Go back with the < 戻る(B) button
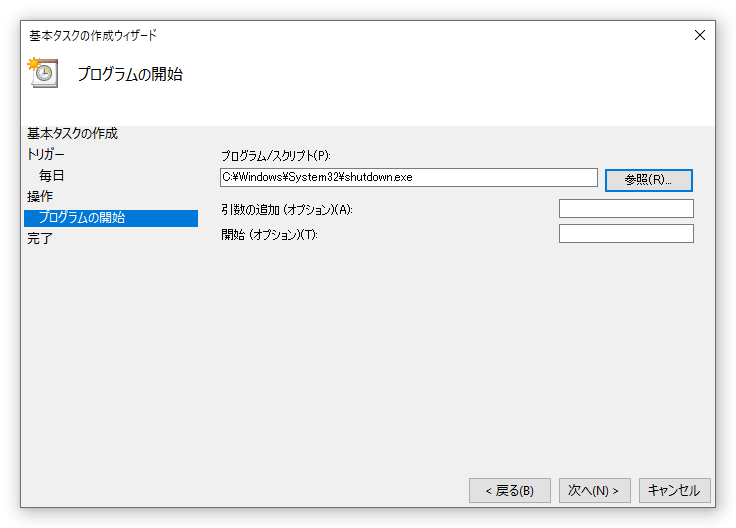The height and width of the screenshot is (528, 736). pos(509,490)
